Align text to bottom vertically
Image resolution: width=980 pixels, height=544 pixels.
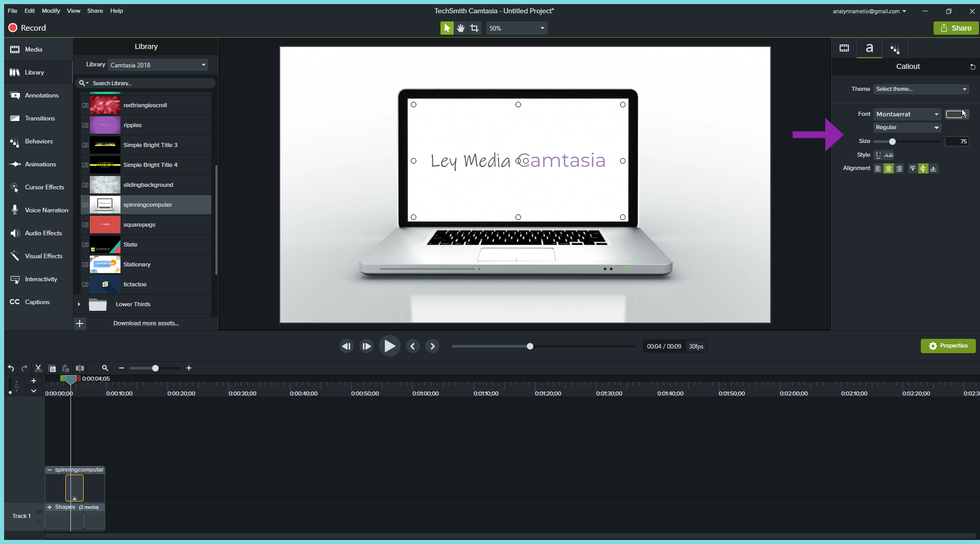tap(933, 168)
